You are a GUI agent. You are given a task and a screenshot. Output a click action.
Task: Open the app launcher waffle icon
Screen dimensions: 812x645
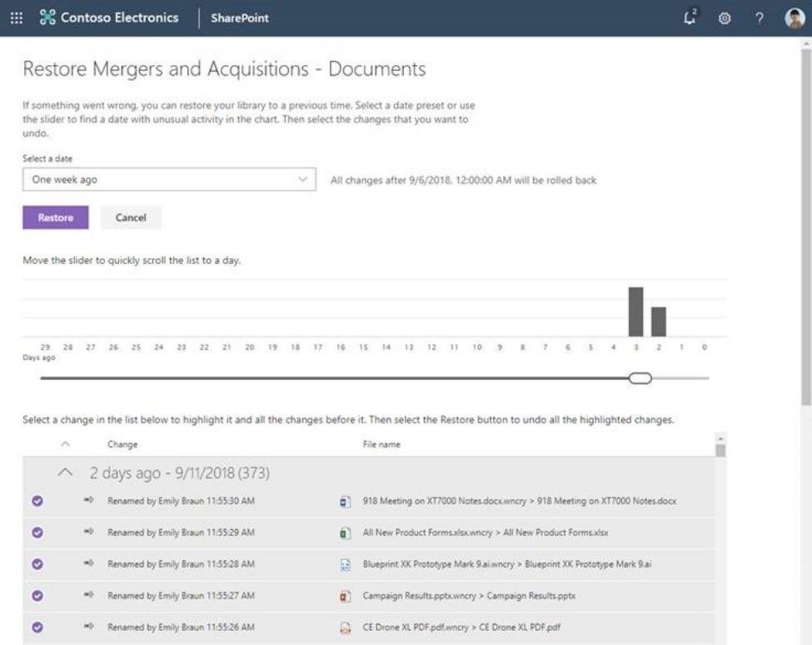[17, 18]
